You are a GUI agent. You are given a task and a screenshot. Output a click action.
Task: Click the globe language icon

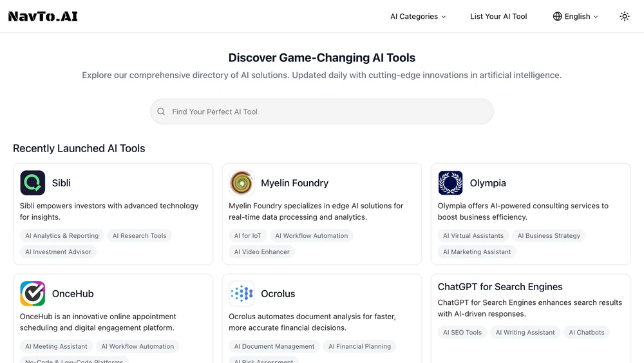[557, 17]
